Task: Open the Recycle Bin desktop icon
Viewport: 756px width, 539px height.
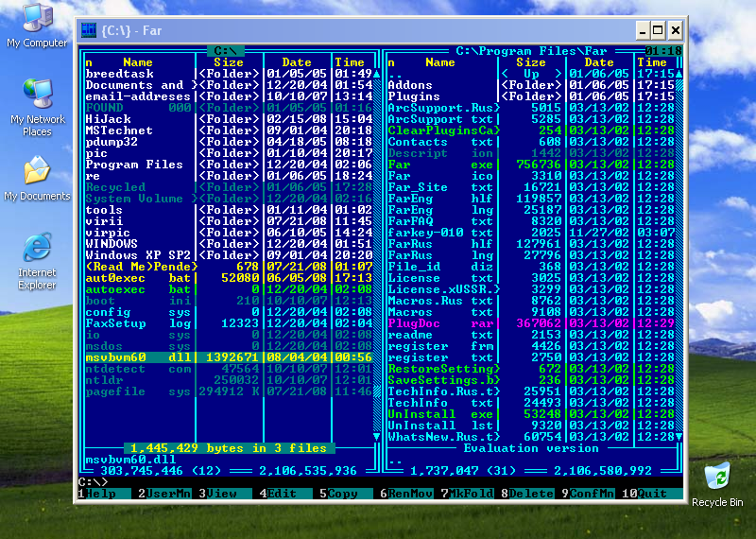Action: (717, 484)
